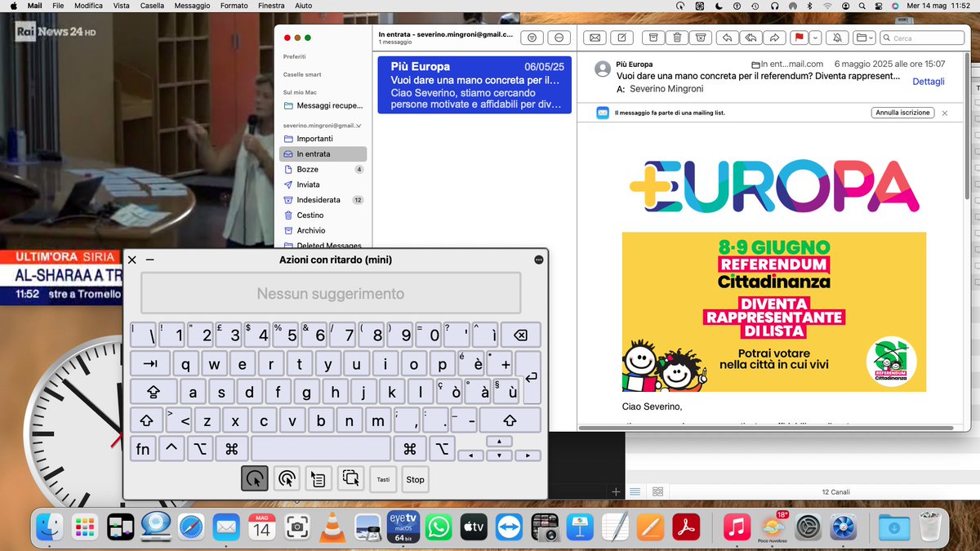This screenshot has height=551, width=980.
Task: Select the contextual menu dwell action
Action: click(x=318, y=479)
